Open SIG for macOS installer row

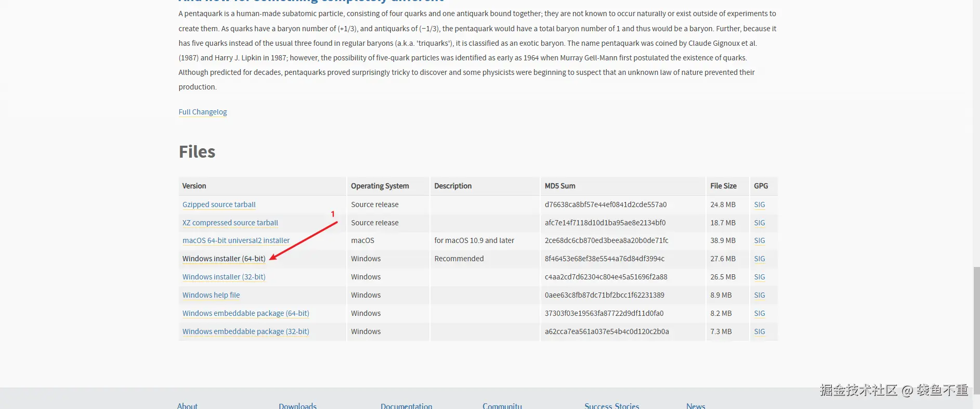[760, 240]
